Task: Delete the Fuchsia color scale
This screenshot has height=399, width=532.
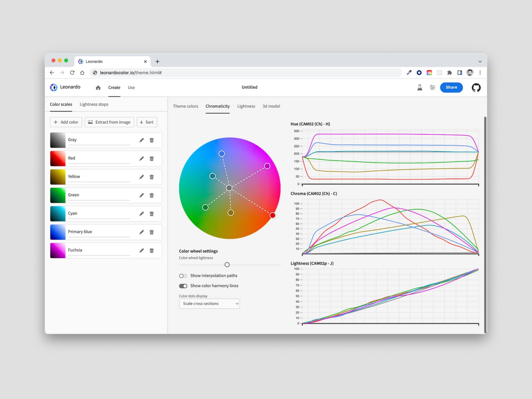Action: (152, 250)
